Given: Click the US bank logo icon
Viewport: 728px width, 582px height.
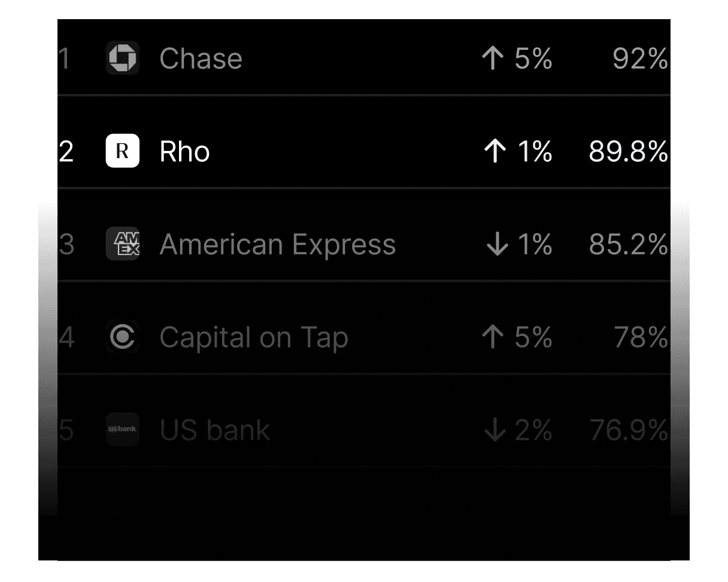Looking at the screenshot, I should tap(123, 429).
